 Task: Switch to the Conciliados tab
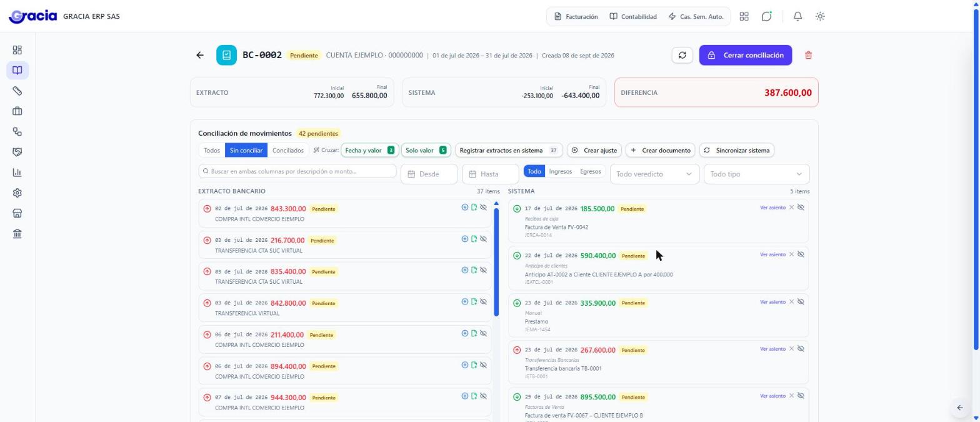tap(288, 151)
